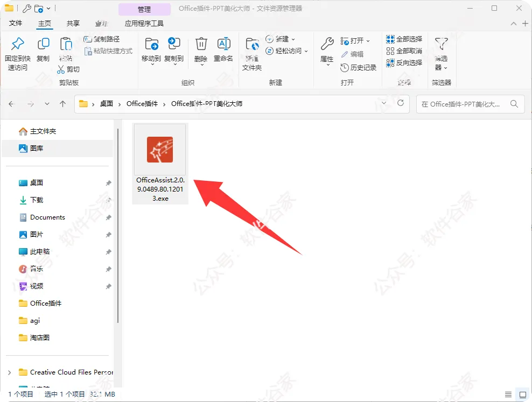Open the agi sidebar folder
Viewport: 532px width, 402px height.
point(58,321)
